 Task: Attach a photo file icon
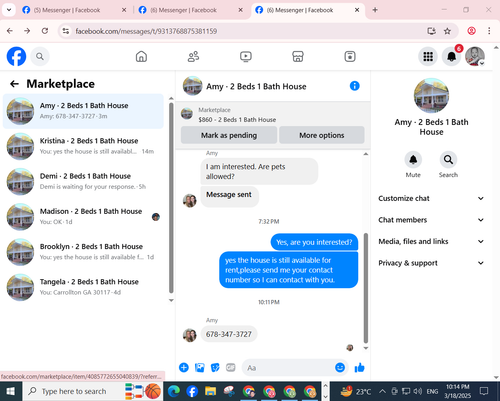coord(200,368)
